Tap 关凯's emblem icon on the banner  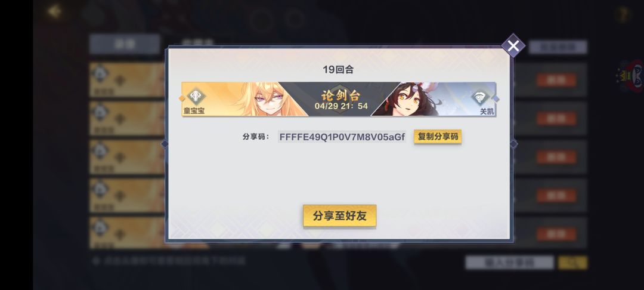[x=481, y=97]
